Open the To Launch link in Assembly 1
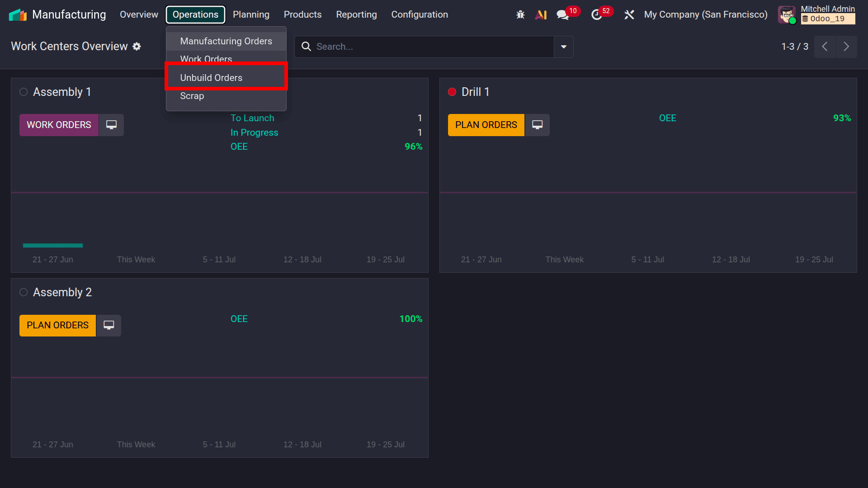The height and width of the screenshot is (488, 868). pyautogui.click(x=252, y=118)
